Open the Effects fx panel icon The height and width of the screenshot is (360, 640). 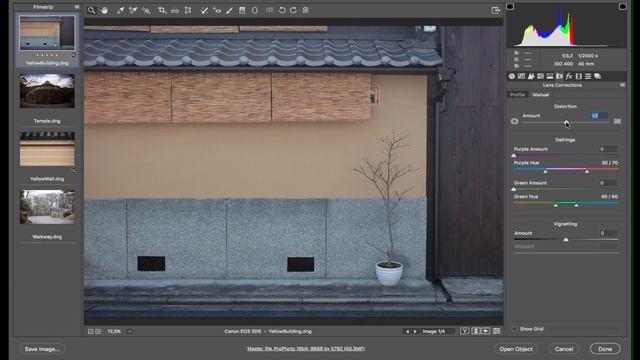569,76
